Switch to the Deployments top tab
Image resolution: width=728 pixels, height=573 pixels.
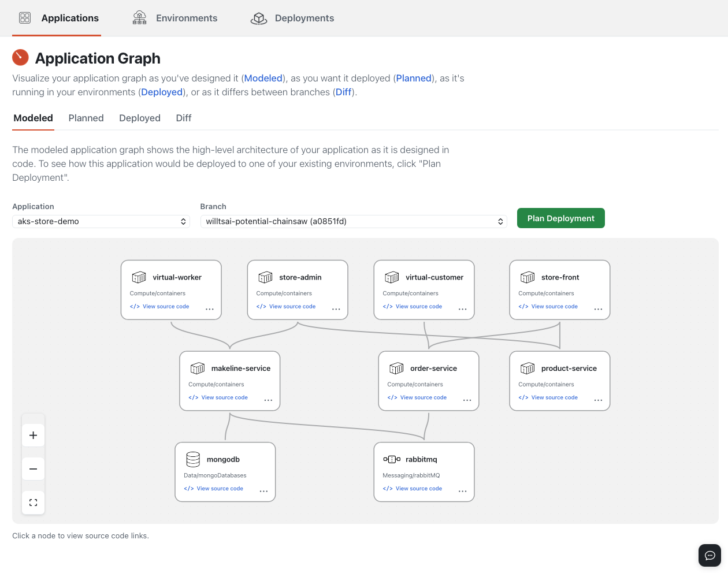[292, 18]
